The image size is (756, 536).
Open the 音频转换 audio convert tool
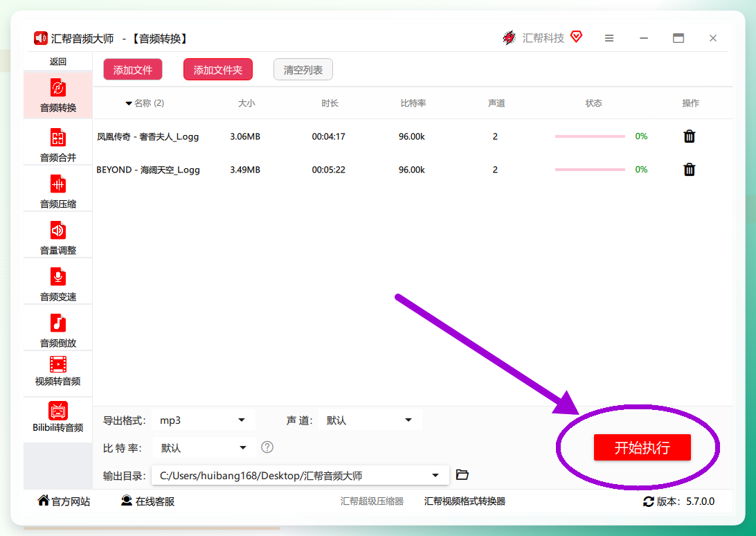click(x=58, y=95)
